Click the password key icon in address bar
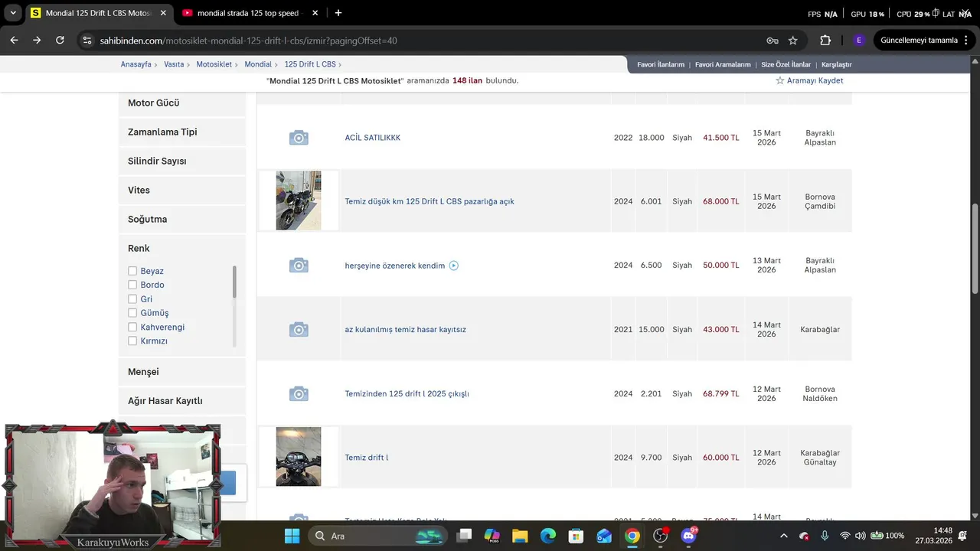The height and width of the screenshot is (551, 980). click(x=773, y=41)
